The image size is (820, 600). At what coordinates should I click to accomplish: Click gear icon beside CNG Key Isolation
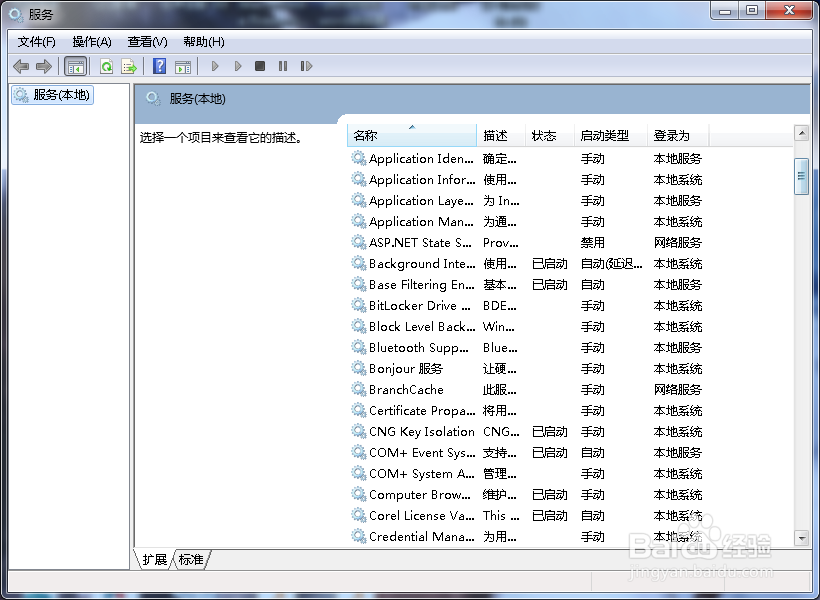click(x=358, y=431)
